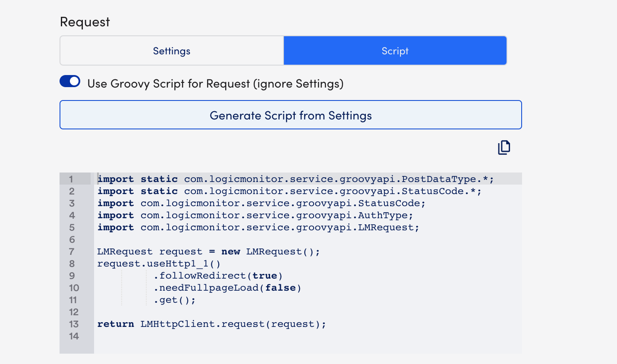This screenshot has width=617, height=364.
Task: Click line number 1 in the gutter
Action: pyautogui.click(x=71, y=179)
